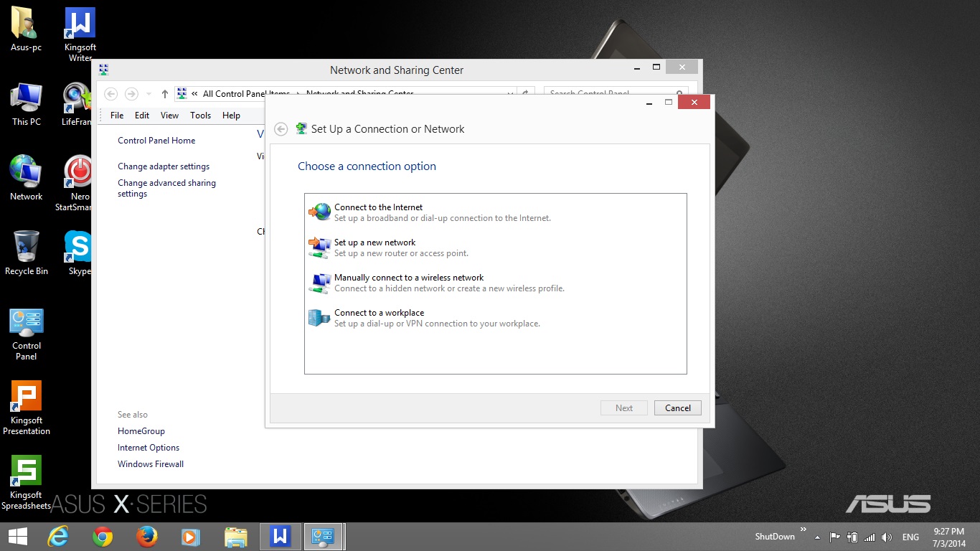The width and height of the screenshot is (980, 551).
Task: Open Google Chrome from the taskbar
Action: [x=103, y=537]
